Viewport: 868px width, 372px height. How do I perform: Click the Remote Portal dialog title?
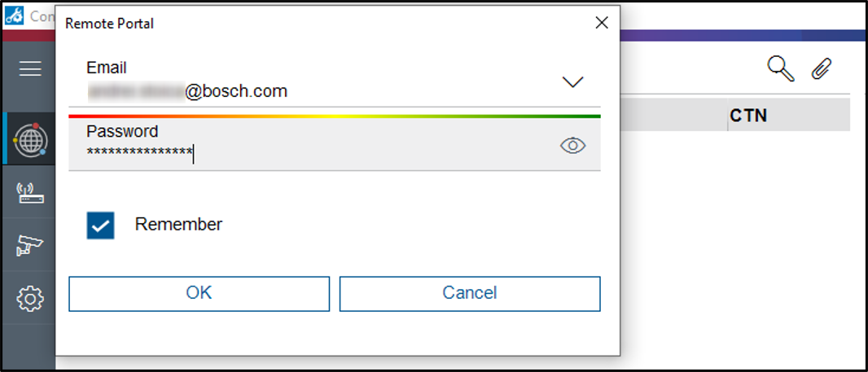point(109,24)
